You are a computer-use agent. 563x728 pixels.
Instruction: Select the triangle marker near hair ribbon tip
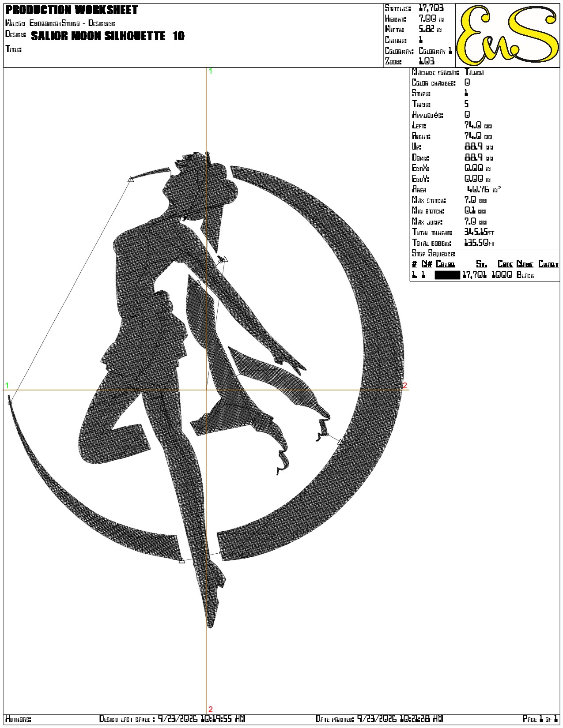pyautogui.click(x=340, y=441)
